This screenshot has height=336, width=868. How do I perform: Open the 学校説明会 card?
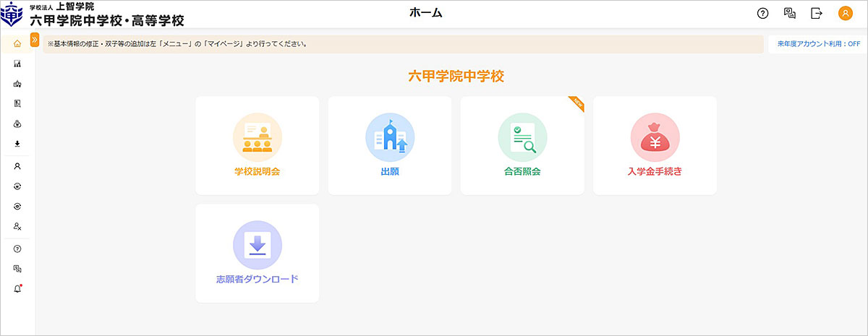pos(257,145)
